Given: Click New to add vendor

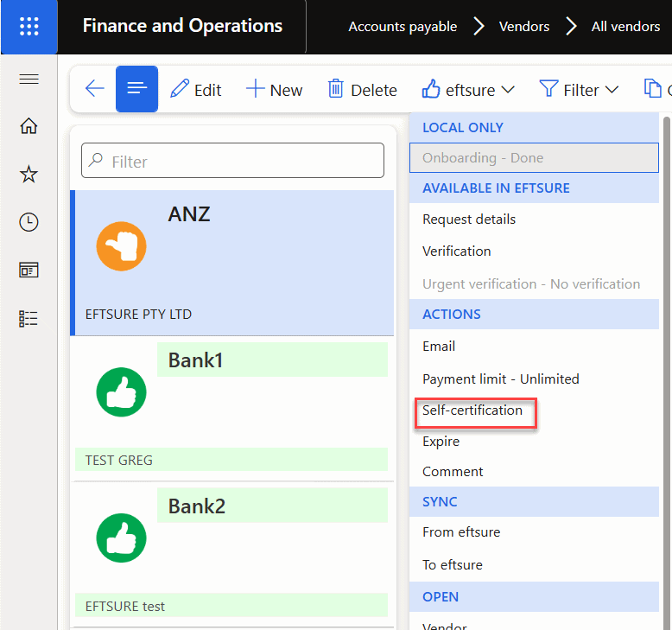Looking at the screenshot, I should click(x=275, y=90).
